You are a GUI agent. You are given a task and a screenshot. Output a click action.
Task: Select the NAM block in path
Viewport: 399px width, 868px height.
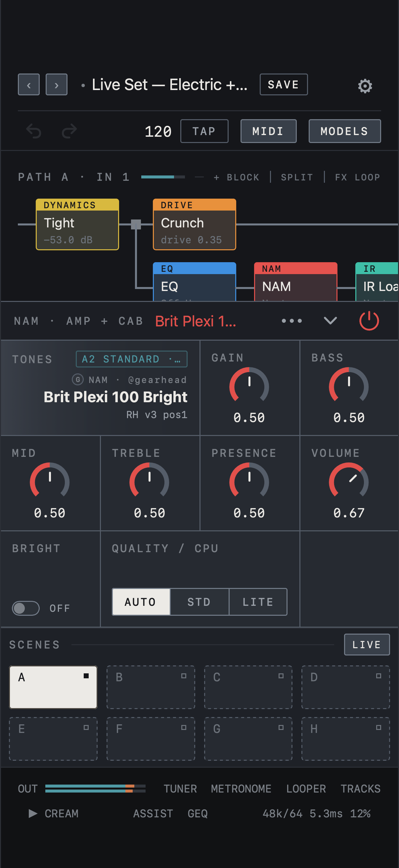coord(296,282)
